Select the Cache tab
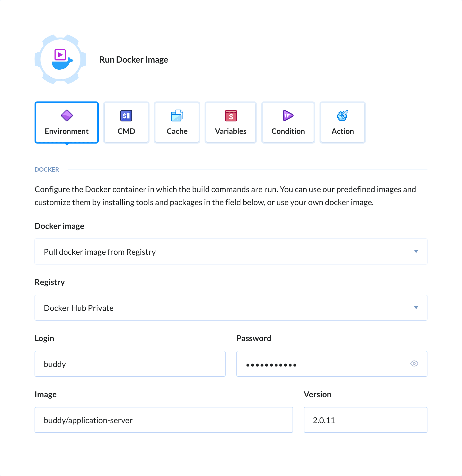 [x=177, y=122]
